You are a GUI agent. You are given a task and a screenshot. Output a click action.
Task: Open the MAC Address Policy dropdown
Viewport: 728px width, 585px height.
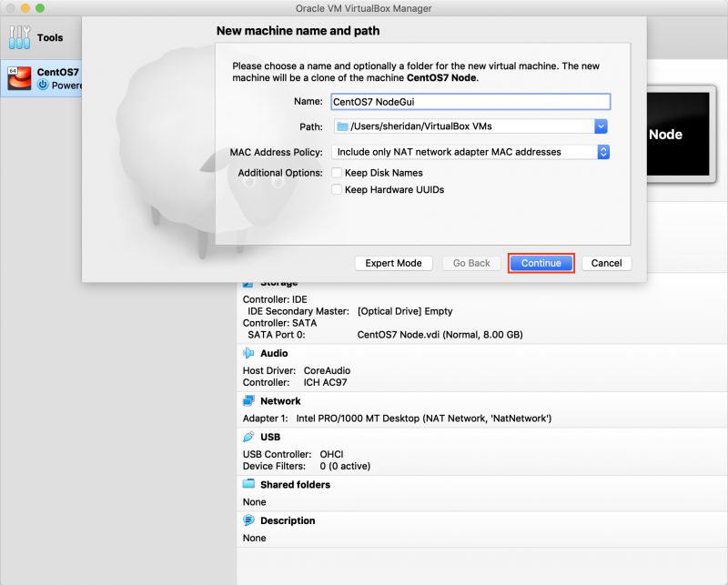[x=470, y=152]
